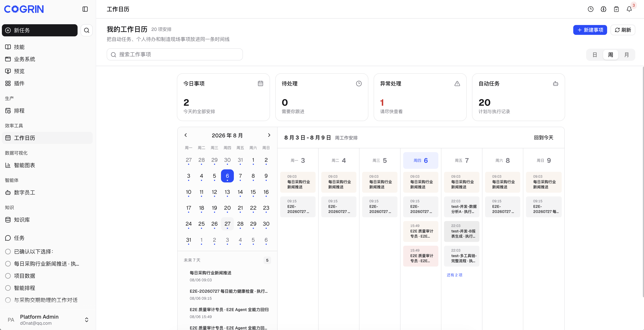Expand the Platform Admin account switcher
This screenshot has height=330, width=644.
(86, 320)
